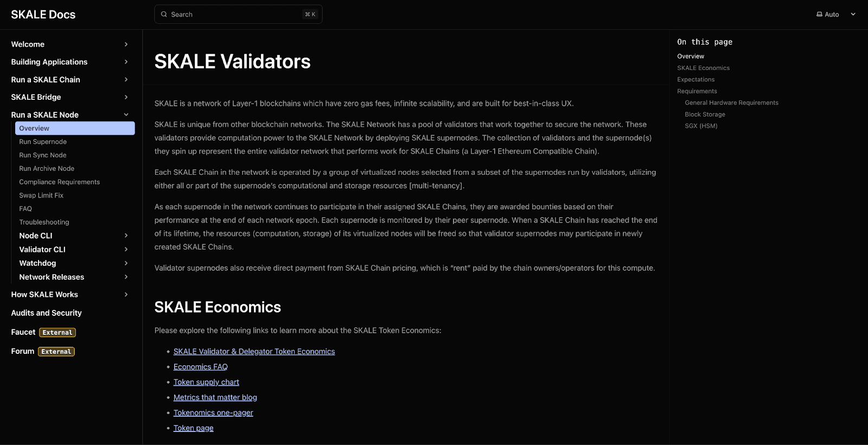
Task: Open the Run Supernode page
Action: point(43,142)
